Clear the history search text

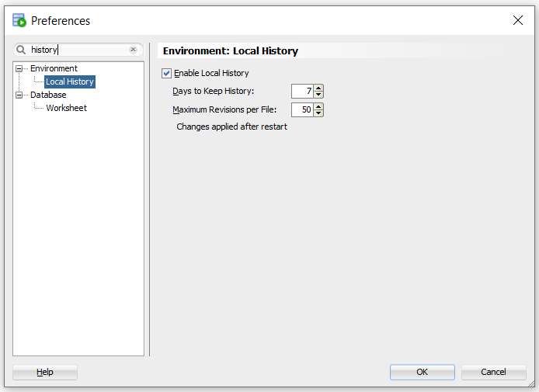[133, 50]
